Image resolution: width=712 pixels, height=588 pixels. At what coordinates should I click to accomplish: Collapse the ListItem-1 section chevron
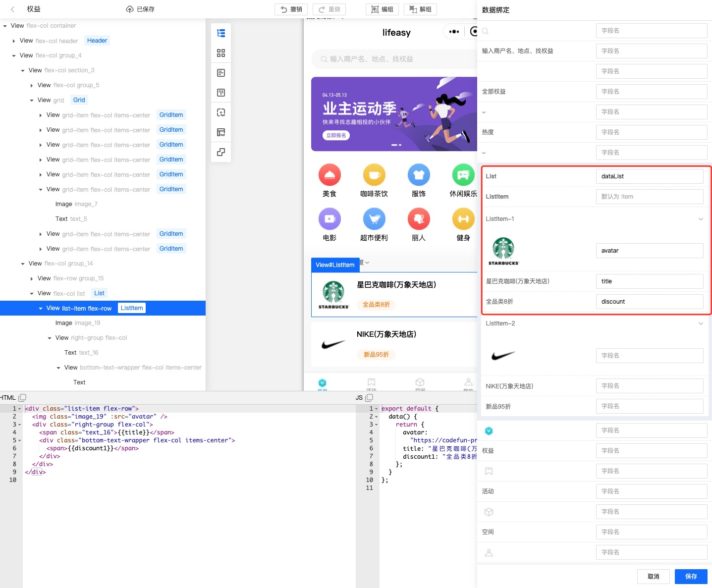tap(701, 219)
